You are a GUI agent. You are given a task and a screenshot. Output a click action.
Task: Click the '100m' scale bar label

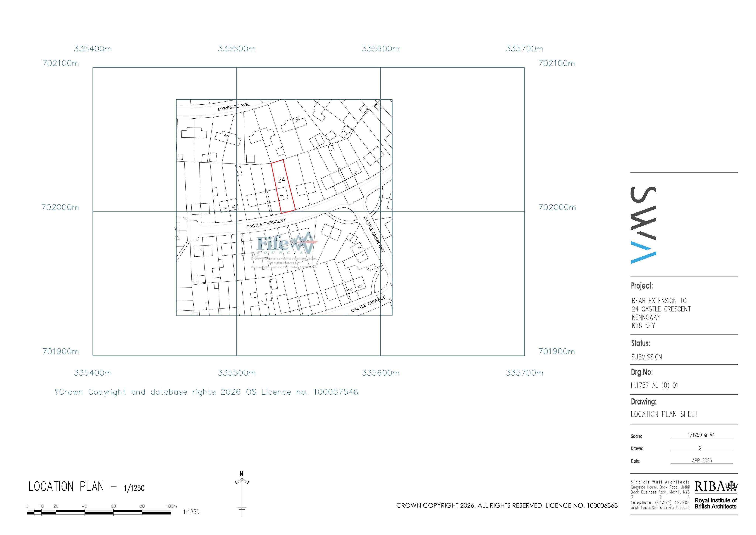171,506
